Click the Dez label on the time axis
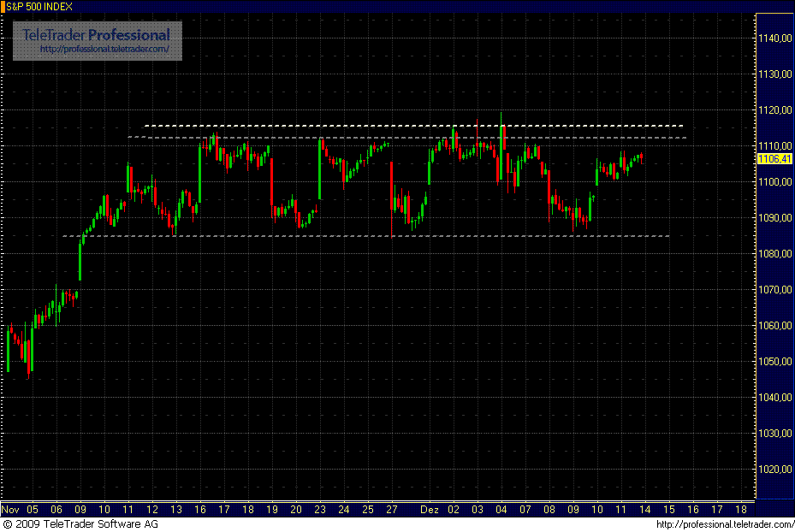Screen dimensions: 795x532 pyautogui.click(x=431, y=508)
